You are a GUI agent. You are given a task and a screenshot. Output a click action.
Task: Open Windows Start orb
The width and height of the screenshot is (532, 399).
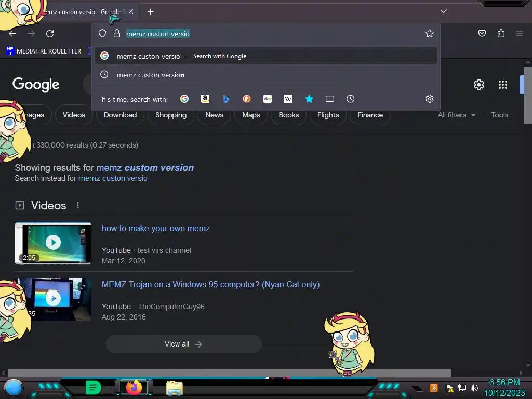point(14,389)
